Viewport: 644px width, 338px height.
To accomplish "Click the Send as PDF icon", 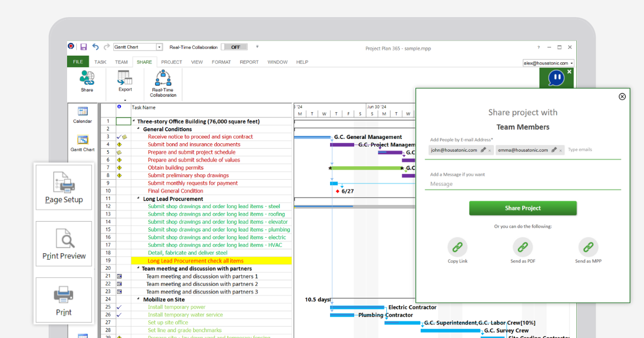I will [523, 247].
